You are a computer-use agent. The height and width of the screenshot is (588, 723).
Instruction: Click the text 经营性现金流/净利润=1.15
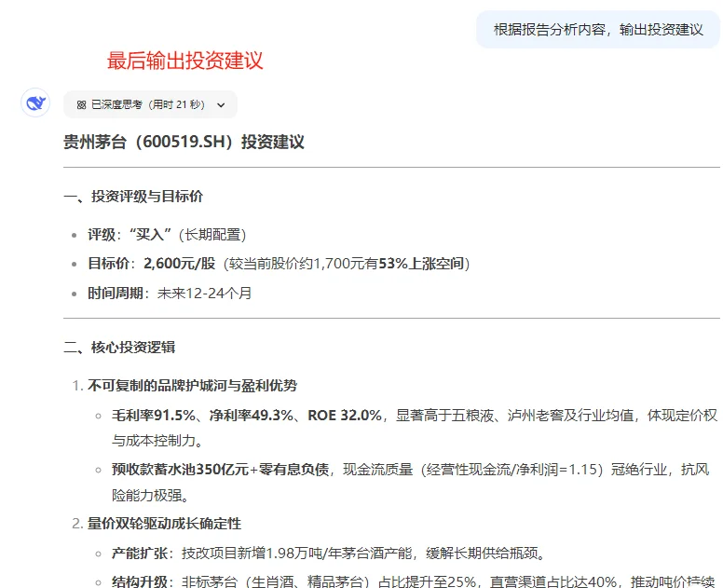[512, 470]
